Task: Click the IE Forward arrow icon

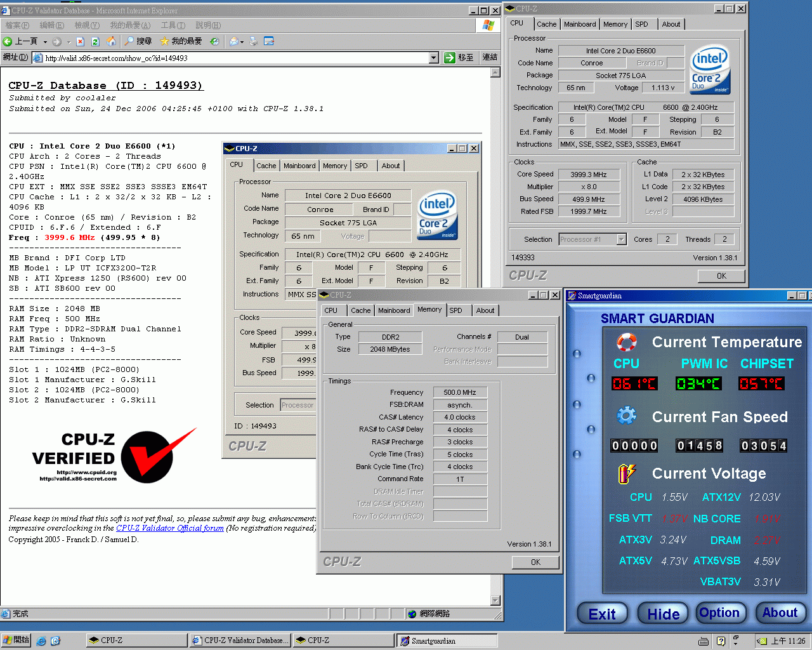Action: coord(57,41)
